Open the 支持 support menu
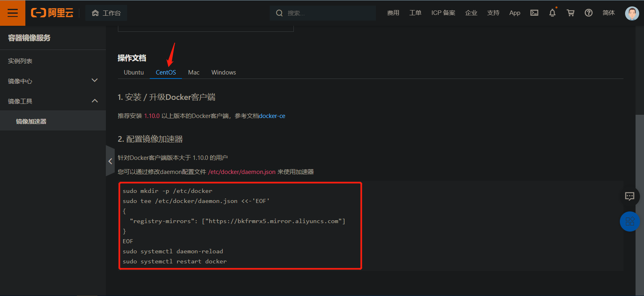The height and width of the screenshot is (296, 644). (x=493, y=13)
